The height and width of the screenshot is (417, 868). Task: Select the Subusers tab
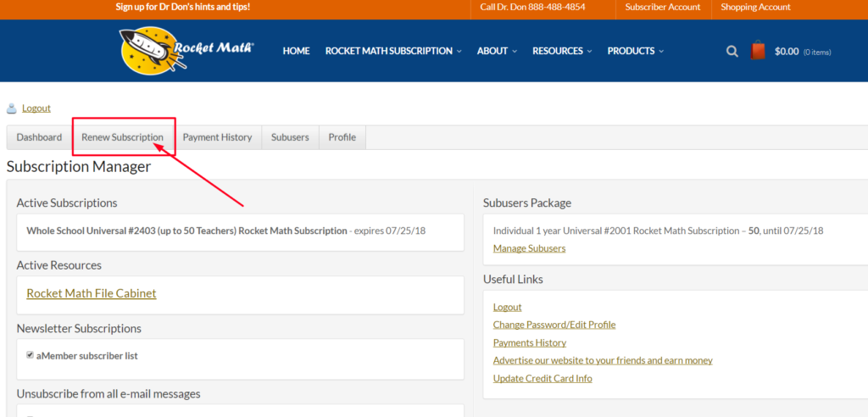click(290, 137)
